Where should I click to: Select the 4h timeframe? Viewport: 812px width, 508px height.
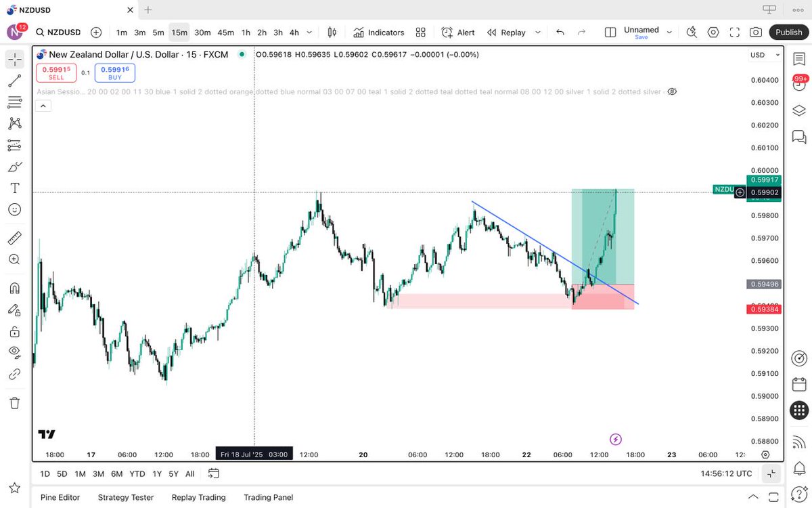click(x=294, y=33)
